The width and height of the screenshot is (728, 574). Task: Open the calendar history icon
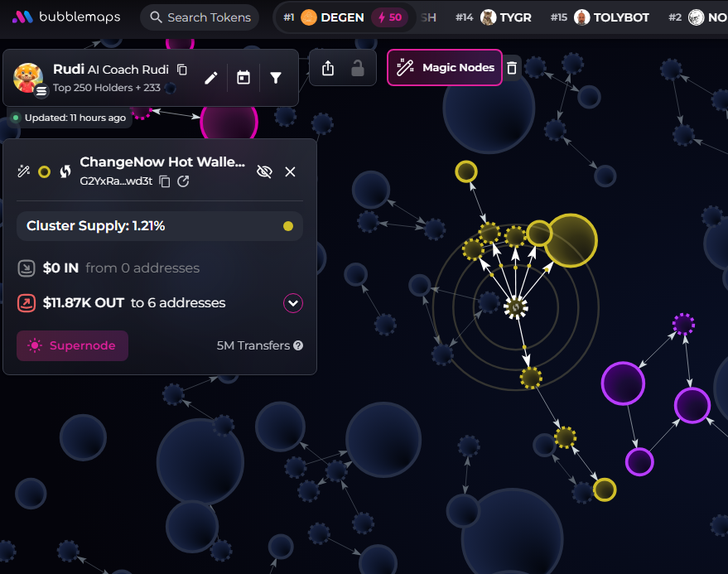click(x=243, y=78)
